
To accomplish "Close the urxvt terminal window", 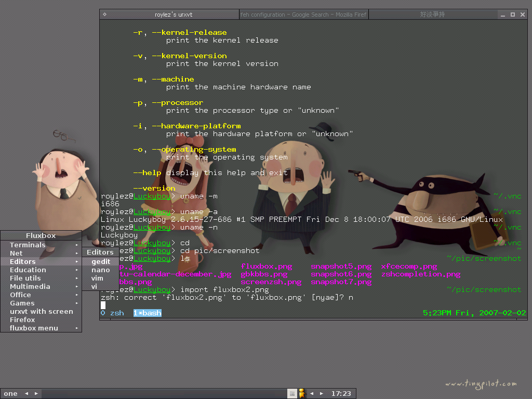I will pos(523,15).
